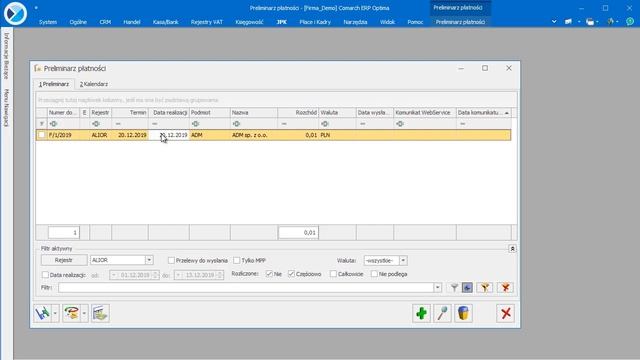
Task: Click the funnel apply filter icon
Action: [454, 288]
